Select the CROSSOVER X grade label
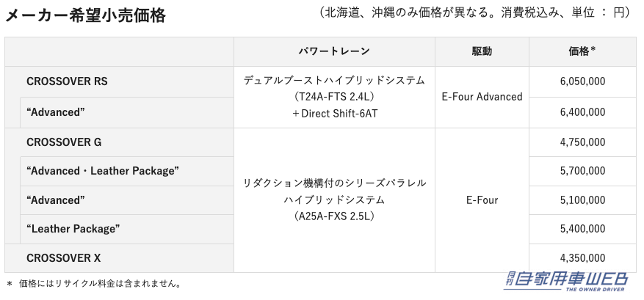The width and height of the screenshot is (644, 300). (x=64, y=257)
